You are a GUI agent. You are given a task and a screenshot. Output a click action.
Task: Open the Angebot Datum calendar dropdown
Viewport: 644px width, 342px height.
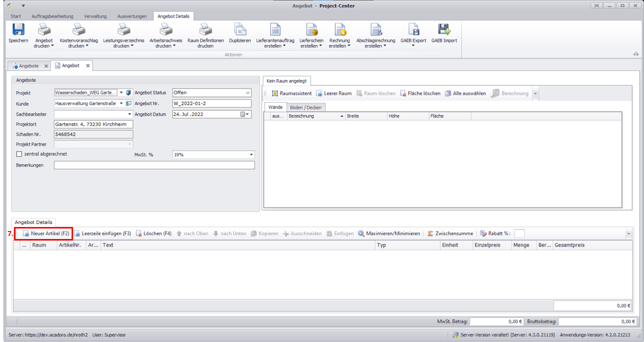pyautogui.click(x=245, y=114)
